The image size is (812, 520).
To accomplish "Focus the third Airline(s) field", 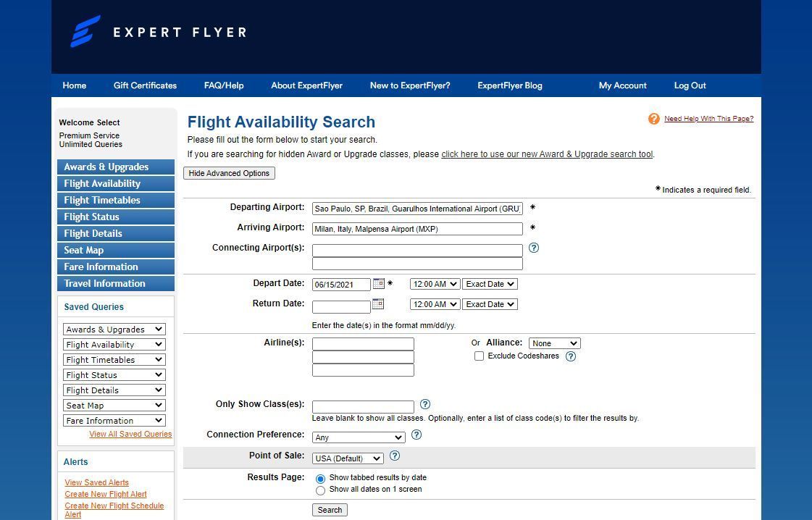I will pos(363,370).
